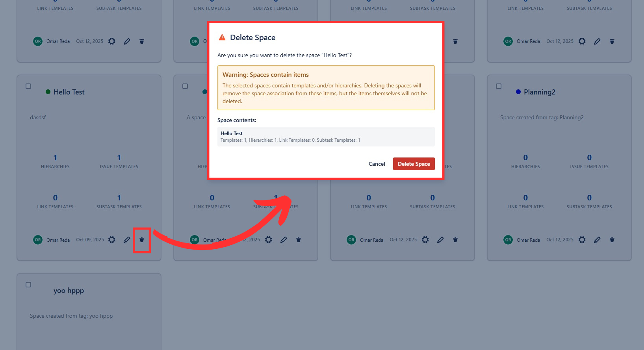Click the Omar Reda avatar on Hello Test card

[38, 240]
